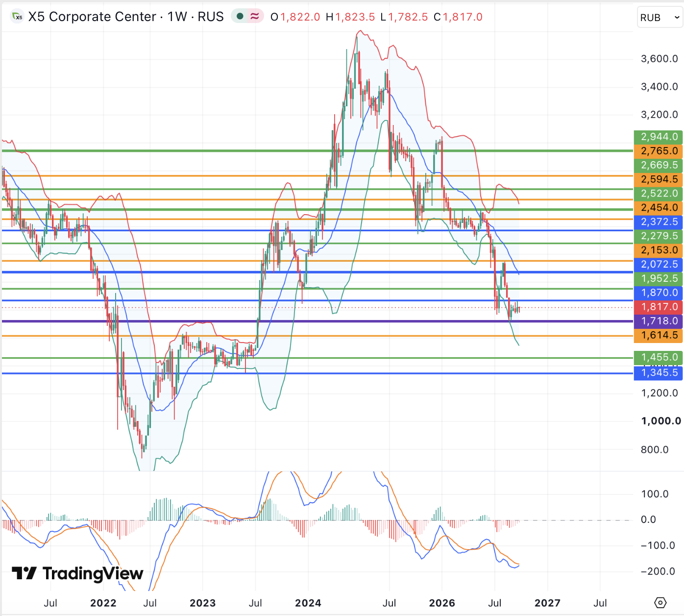This screenshot has width=684, height=616.
Task: Click the X5 Corporate Center symbol title
Action: (x=92, y=17)
